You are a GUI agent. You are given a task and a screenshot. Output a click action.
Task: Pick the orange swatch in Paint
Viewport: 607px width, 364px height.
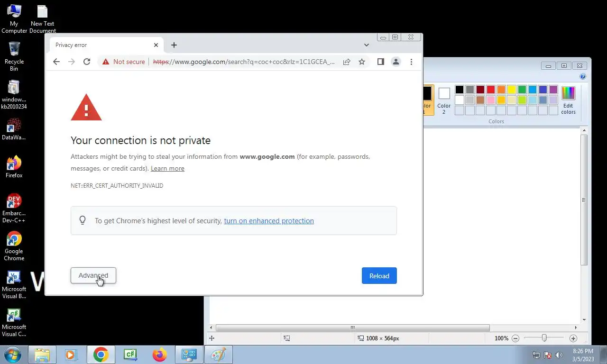[501, 90]
